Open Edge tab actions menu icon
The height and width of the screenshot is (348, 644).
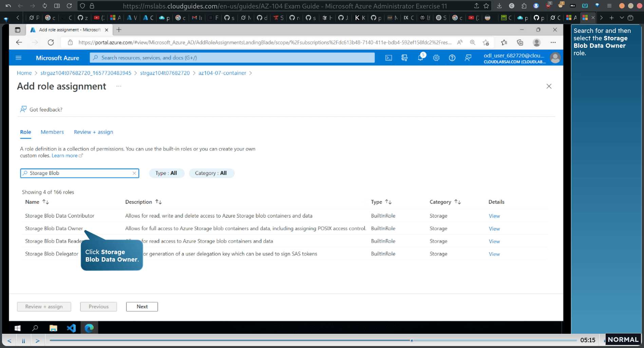pyautogui.click(x=18, y=30)
